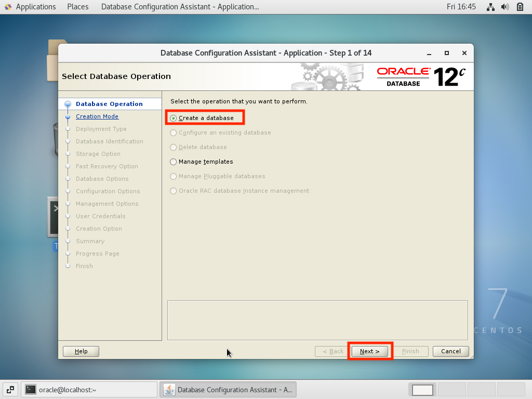Click the Management Options step label
Viewport: 532px width, 399px height.
[107, 204]
